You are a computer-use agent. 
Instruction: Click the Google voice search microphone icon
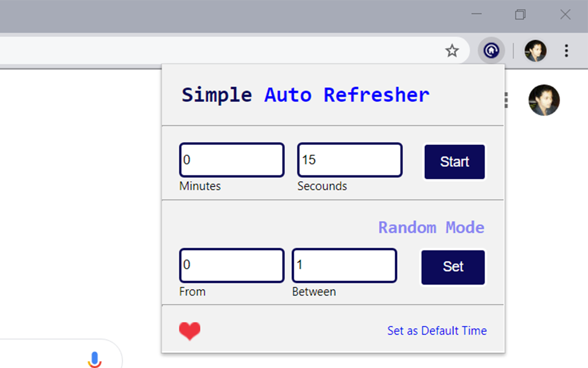click(95, 360)
